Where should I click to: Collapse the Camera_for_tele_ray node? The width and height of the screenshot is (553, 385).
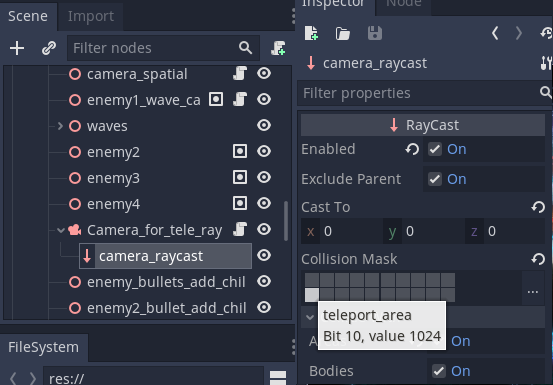pos(61,230)
